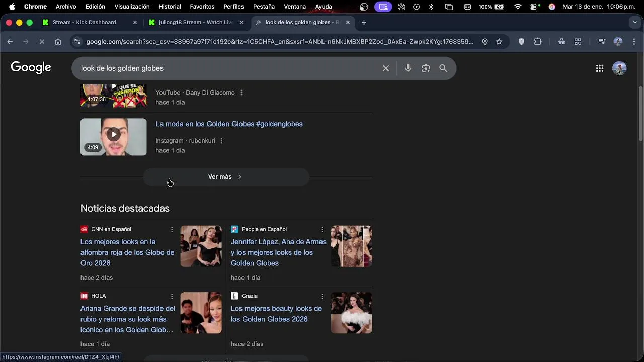Open Ariana Grande se despide del rubio link

click(128, 319)
